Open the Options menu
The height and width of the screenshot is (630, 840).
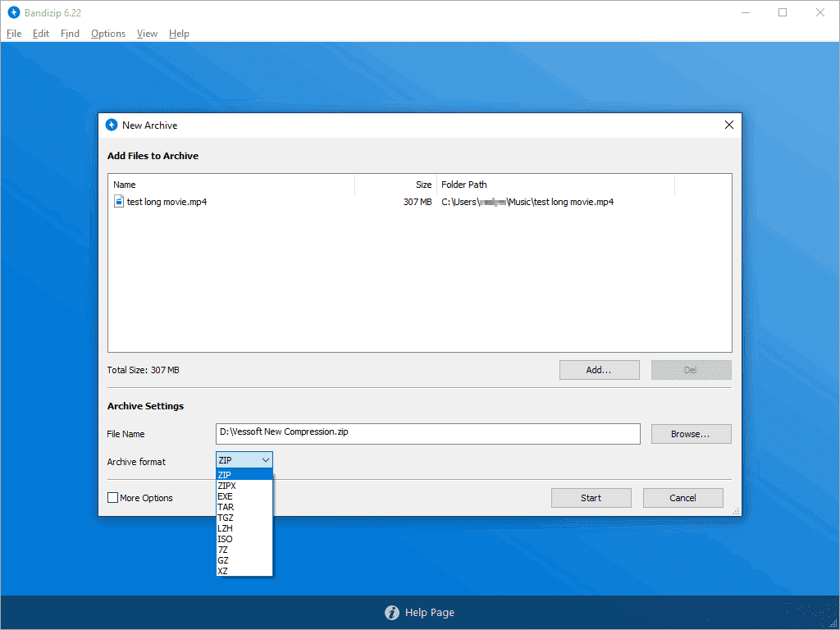108,33
